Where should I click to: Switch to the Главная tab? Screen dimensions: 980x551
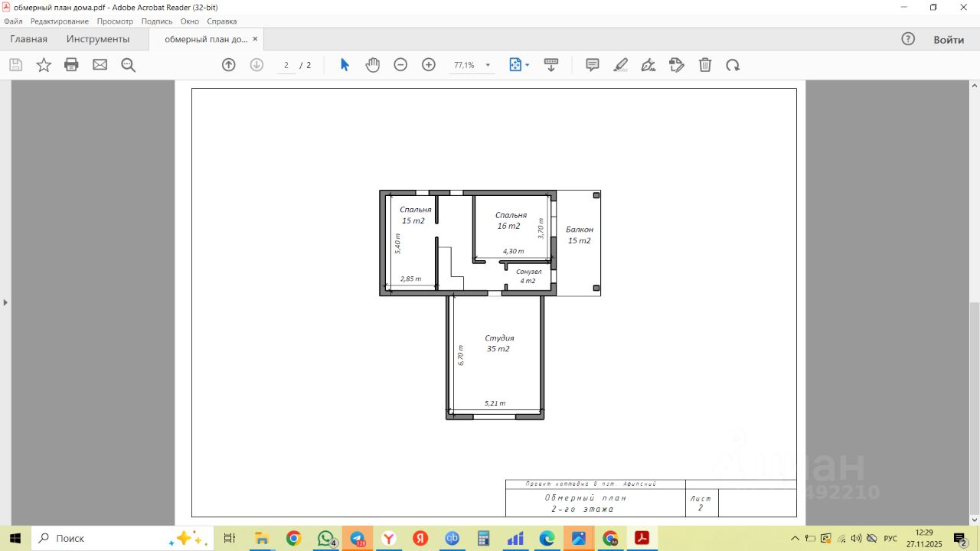pos(28,39)
